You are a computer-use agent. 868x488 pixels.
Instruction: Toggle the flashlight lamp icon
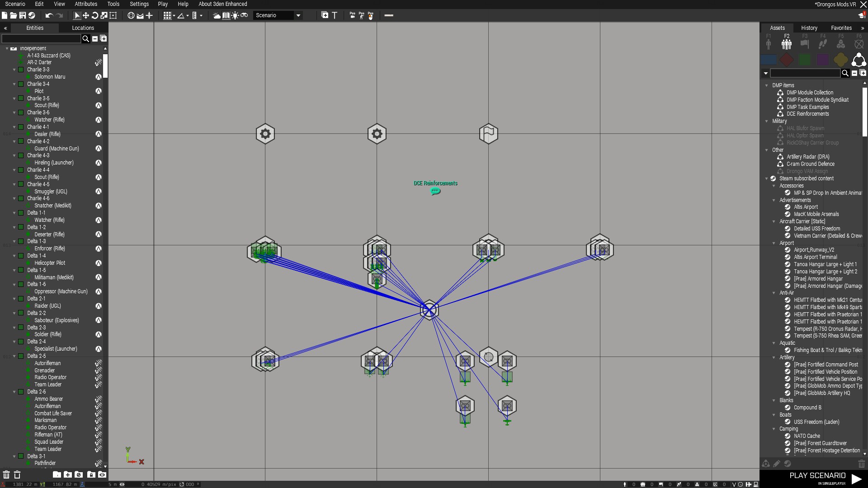coord(235,15)
